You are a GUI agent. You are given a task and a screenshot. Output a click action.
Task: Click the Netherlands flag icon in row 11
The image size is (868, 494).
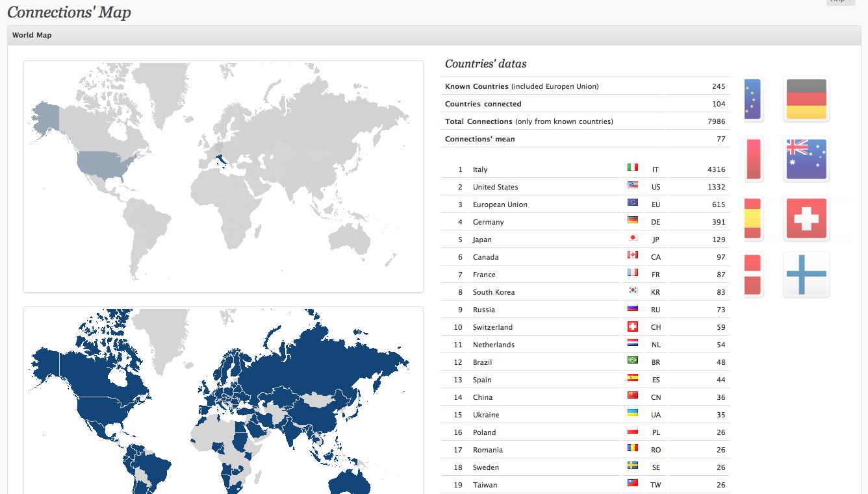(632, 343)
